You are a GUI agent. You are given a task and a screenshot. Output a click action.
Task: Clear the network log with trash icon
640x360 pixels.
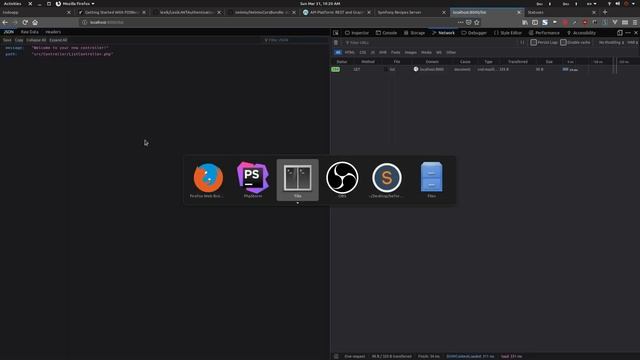pos(336,42)
